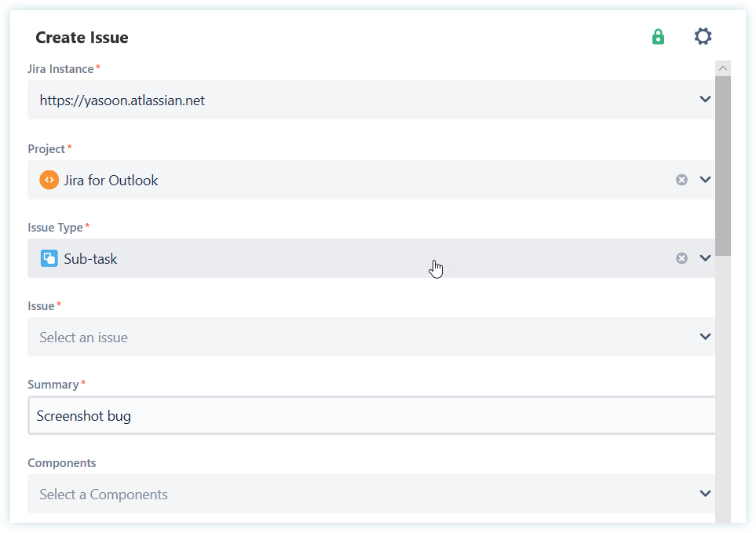
Task: Click the Create Issue heading
Action: point(82,38)
